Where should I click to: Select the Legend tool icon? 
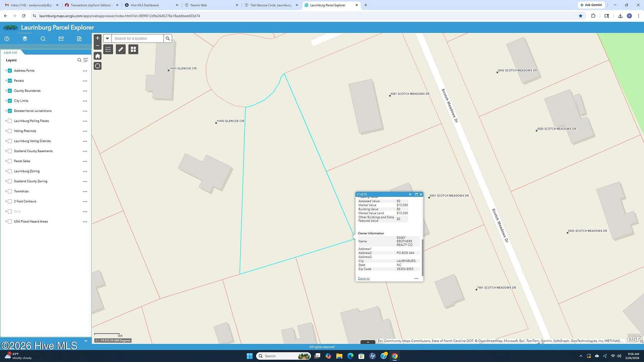point(108,49)
